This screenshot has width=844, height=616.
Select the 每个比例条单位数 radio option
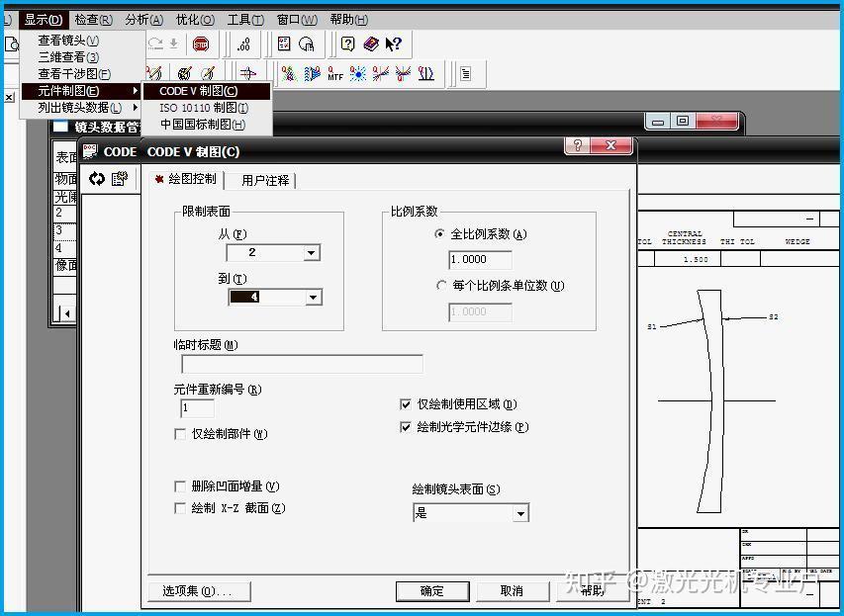pos(442,285)
